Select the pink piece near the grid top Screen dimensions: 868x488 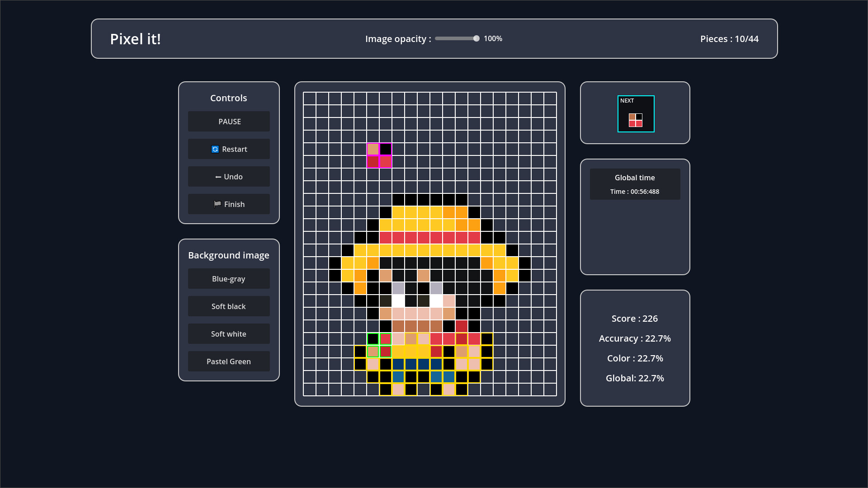pos(379,155)
